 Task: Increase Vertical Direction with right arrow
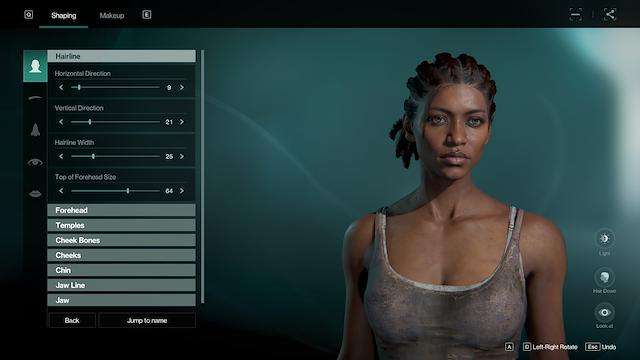(182, 122)
